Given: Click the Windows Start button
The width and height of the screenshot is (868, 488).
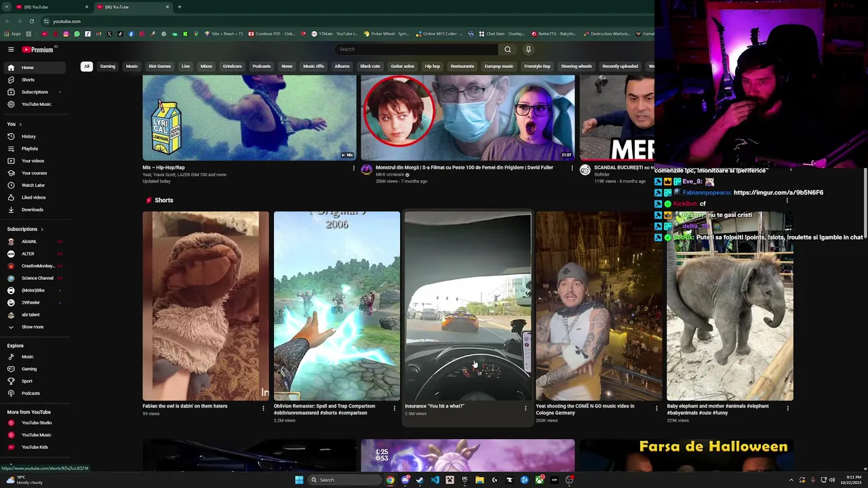Looking at the screenshot, I should coord(299,480).
